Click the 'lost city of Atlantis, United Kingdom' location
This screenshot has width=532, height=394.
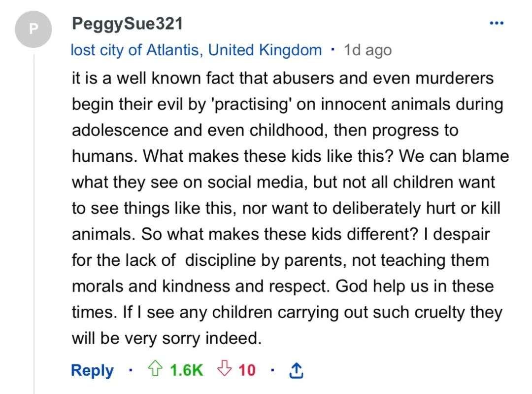click(x=196, y=50)
